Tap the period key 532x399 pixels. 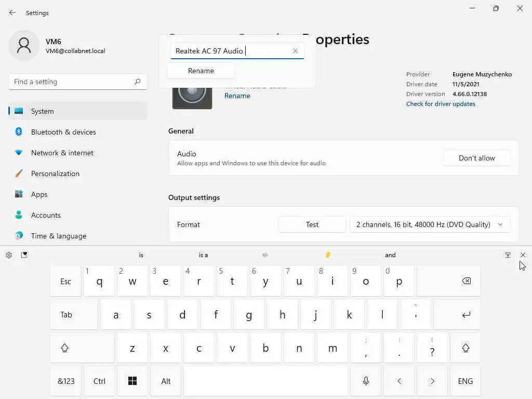click(x=399, y=348)
